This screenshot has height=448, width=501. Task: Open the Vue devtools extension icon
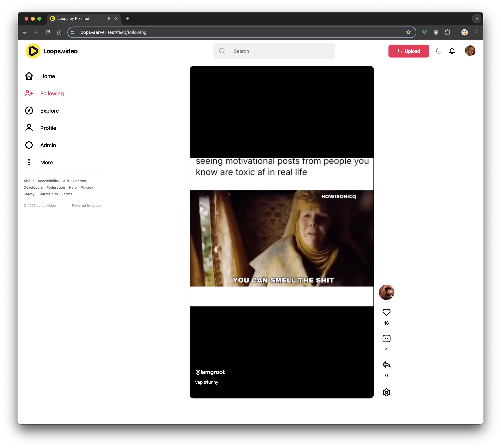(x=424, y=32)
